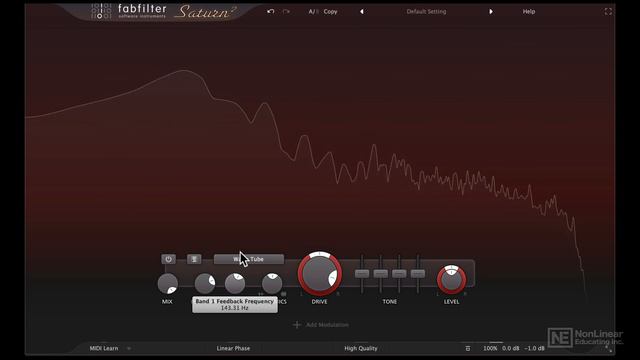Image resolution: width=640 pixels, height=360 pixels.
Task: Click the 0.0 dB input level value
Action: (511, 348)
